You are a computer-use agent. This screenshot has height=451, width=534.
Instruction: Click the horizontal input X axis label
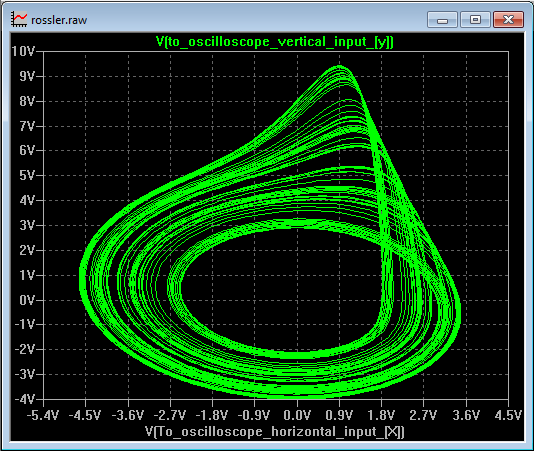(x=274, y=432)
